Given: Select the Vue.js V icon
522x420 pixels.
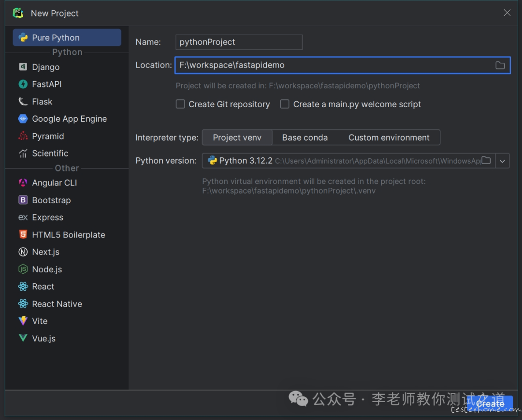Looking at the screenshot, I should [23, 338].
